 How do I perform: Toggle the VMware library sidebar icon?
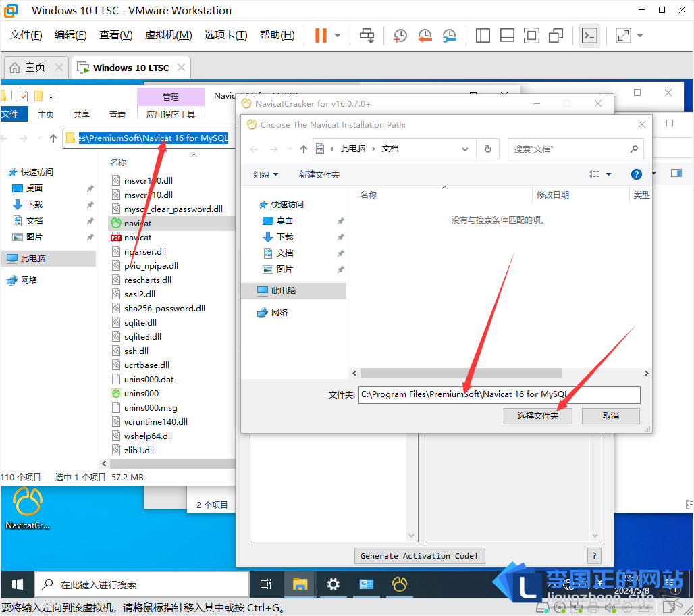coord(483,35)
